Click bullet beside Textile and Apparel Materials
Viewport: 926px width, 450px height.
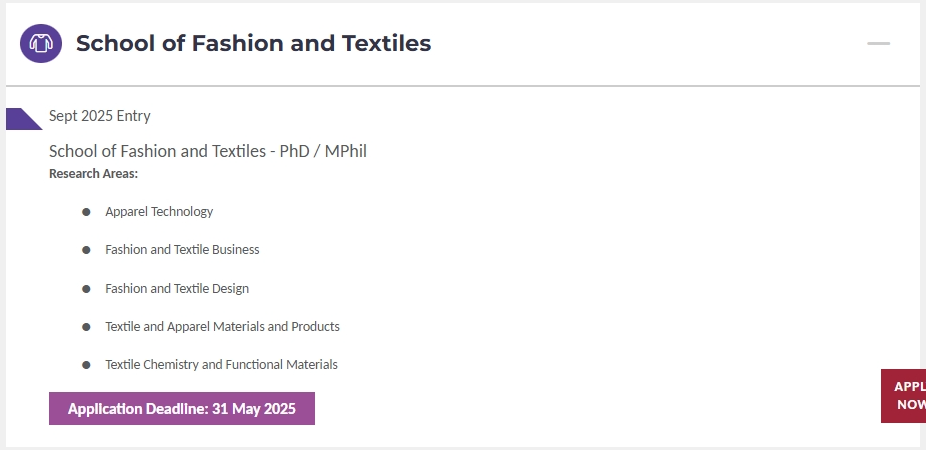coord(86,327)
